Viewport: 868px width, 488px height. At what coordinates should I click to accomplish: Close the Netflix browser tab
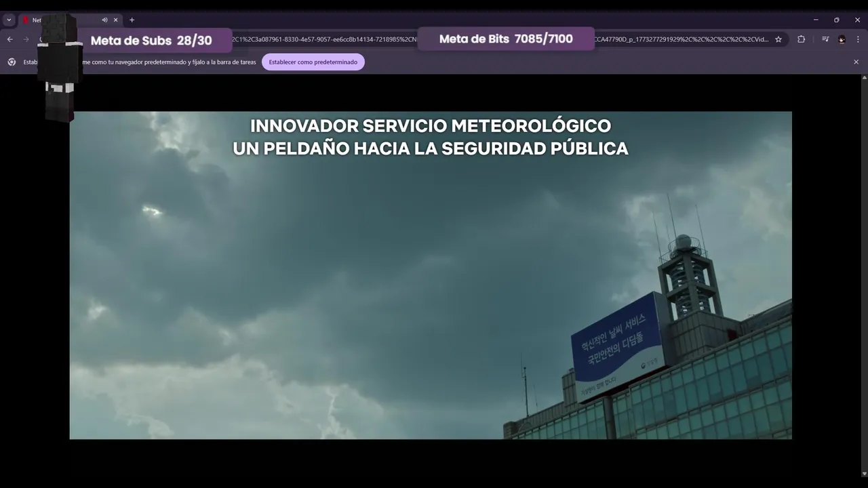[115, 20]
